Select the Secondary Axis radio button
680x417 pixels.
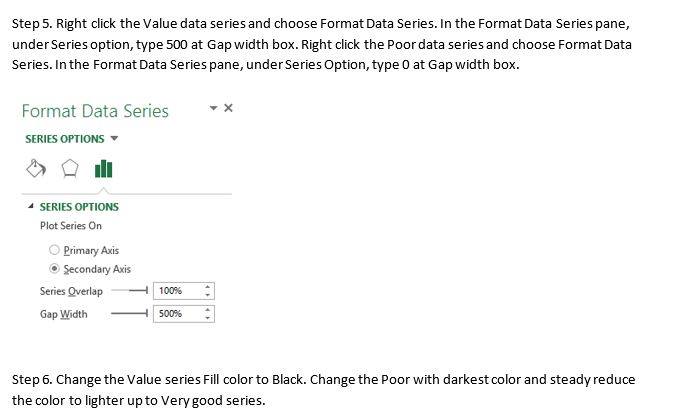[54, 269]
